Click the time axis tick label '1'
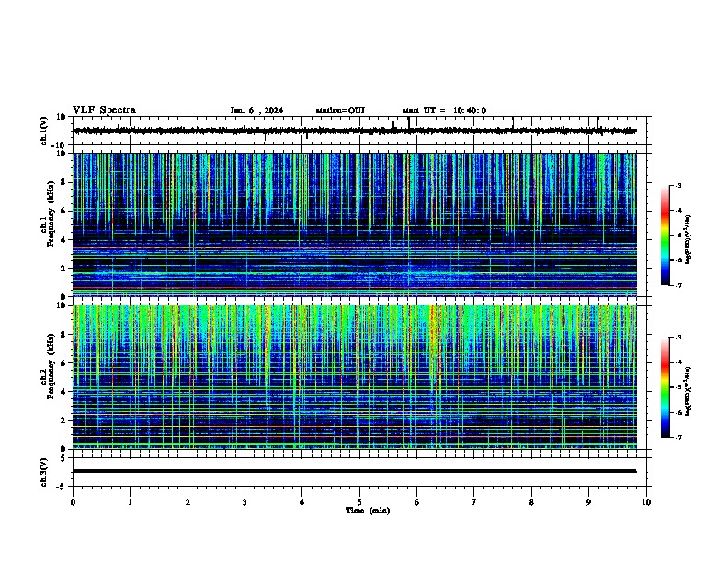The image size is (728, 563). tap(130, 502)
